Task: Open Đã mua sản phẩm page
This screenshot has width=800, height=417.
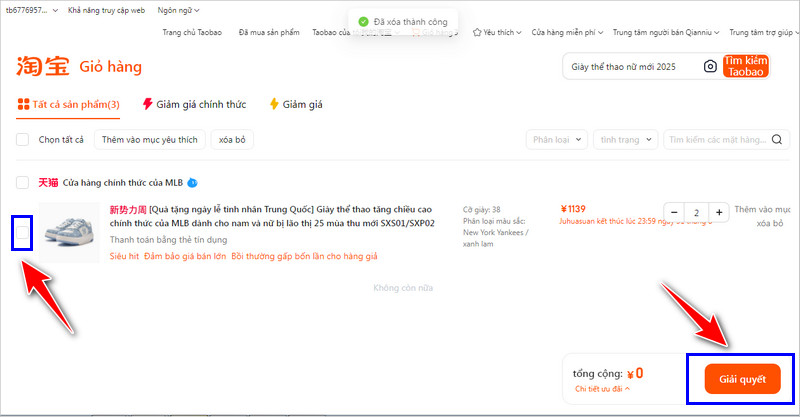Action: [x=269, y=32]
